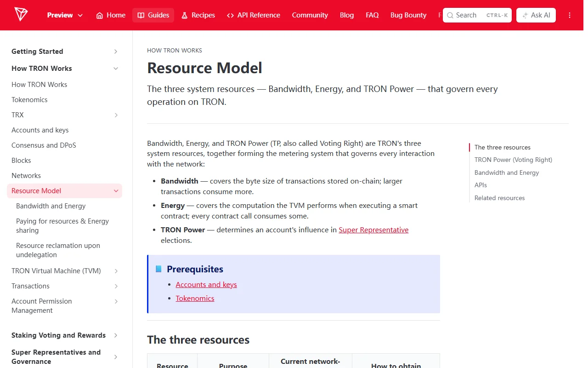Open the Tokenomics prerequisite link
The width and height of the screenshot is (588, 368).
pos(195,299)
